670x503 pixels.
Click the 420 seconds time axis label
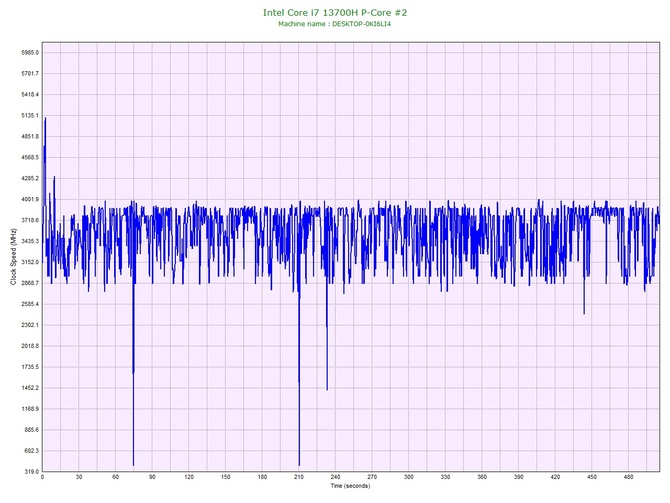point(555,477)
